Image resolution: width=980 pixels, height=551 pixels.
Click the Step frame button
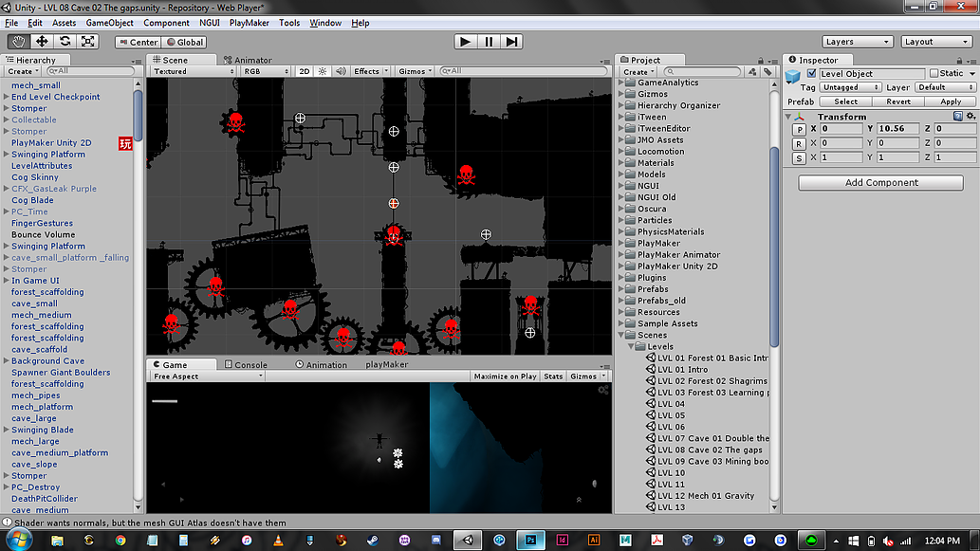pyautogui.click(x=512, y=42)
